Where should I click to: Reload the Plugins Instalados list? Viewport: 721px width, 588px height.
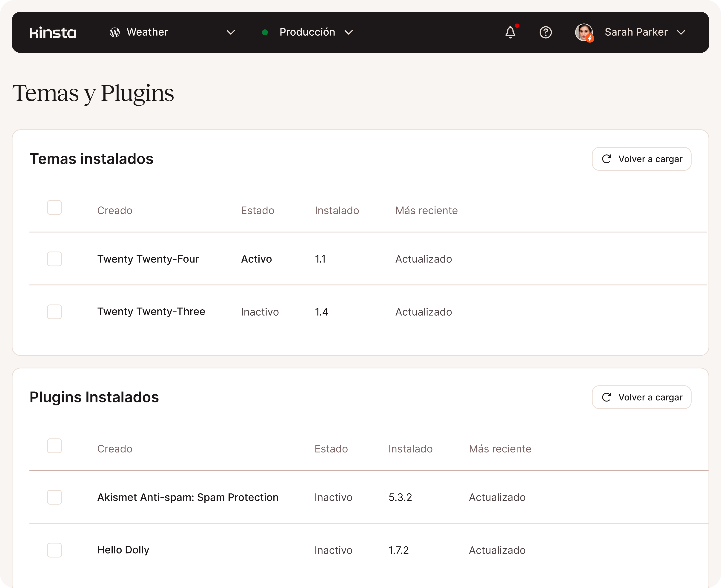click(641, 397)
